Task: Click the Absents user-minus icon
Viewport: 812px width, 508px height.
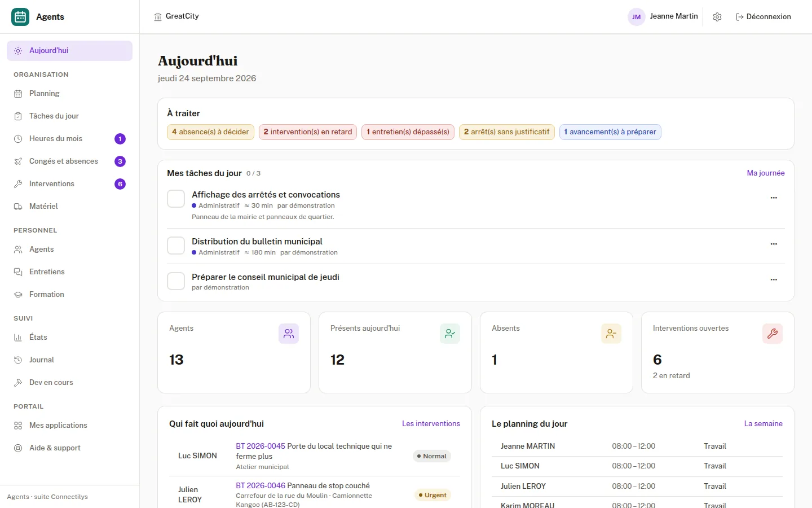Action: tap(611, 334)
